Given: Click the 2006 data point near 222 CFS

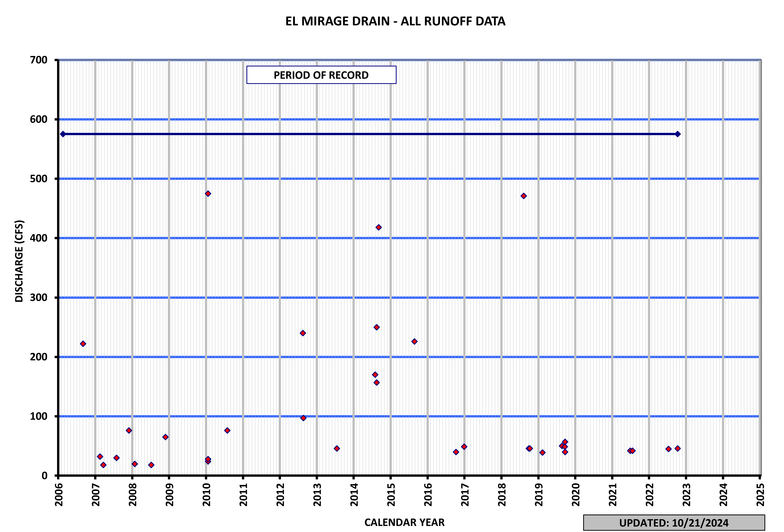Looking at the screenshot, I should click(83, 344).
